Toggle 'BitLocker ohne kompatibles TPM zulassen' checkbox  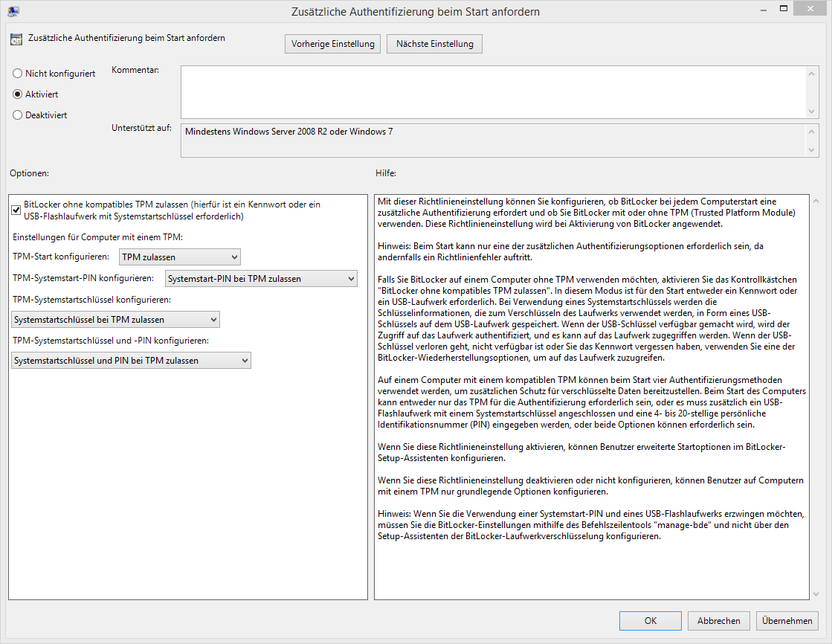pos(16,210)
